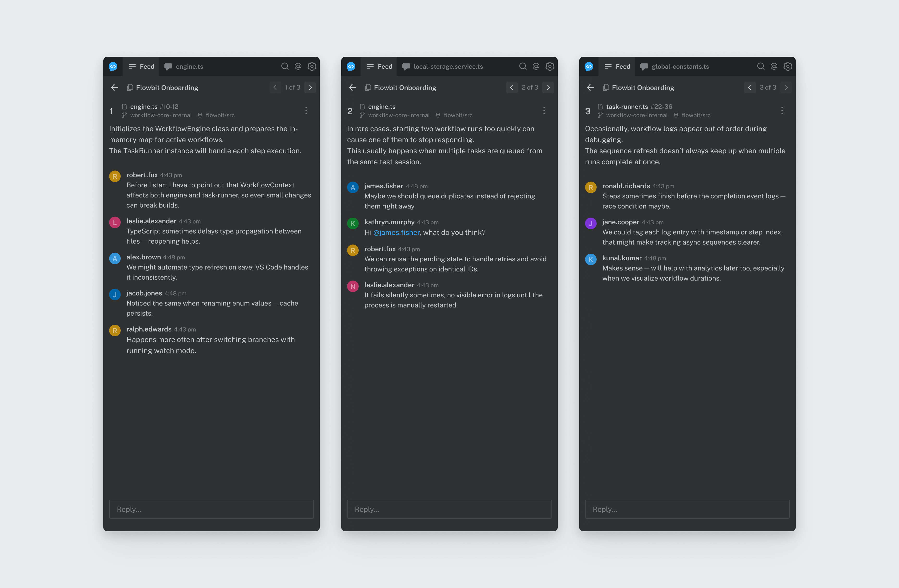Go to the previous step in the 2 of 3 panel
Image resolution: width=899 pixels, height=588 pixels.
(x=512, y=88)
